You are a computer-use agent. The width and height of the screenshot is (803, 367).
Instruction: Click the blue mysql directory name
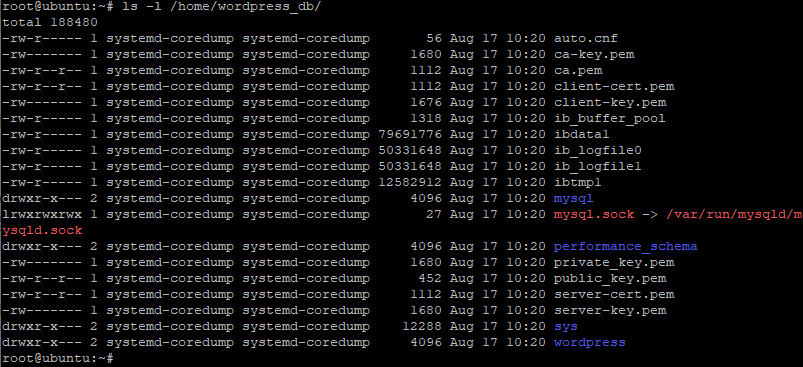click(574, 199)
